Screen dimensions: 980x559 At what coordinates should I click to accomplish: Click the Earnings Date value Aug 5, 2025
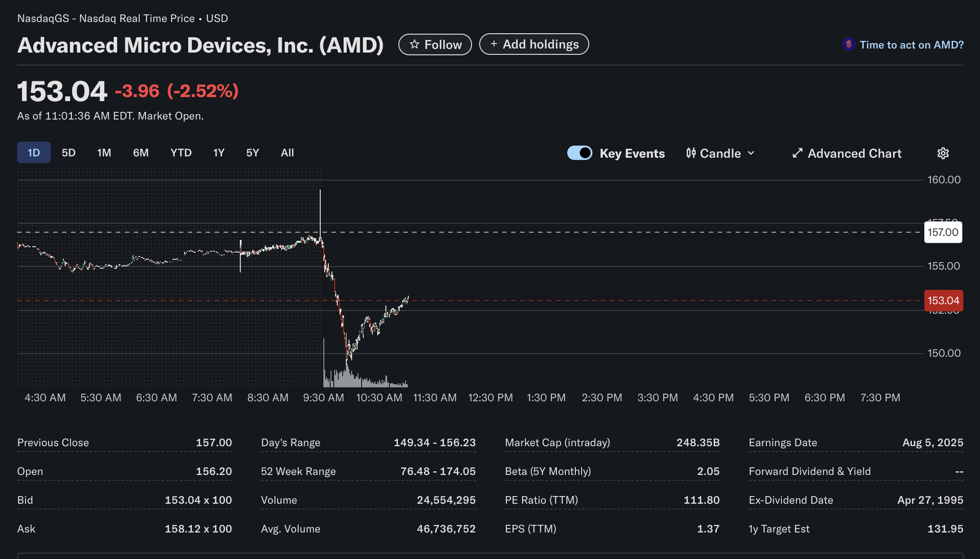pos(933,443)
